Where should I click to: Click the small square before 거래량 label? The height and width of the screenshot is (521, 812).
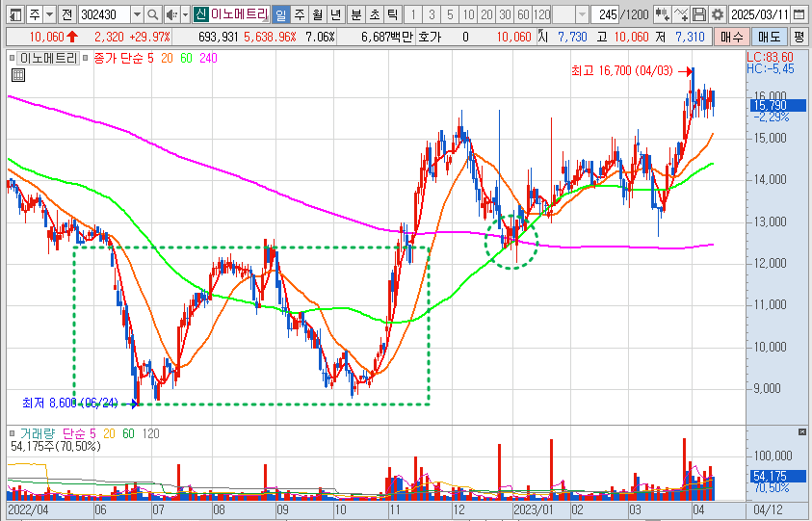click(x=12, y=433)
